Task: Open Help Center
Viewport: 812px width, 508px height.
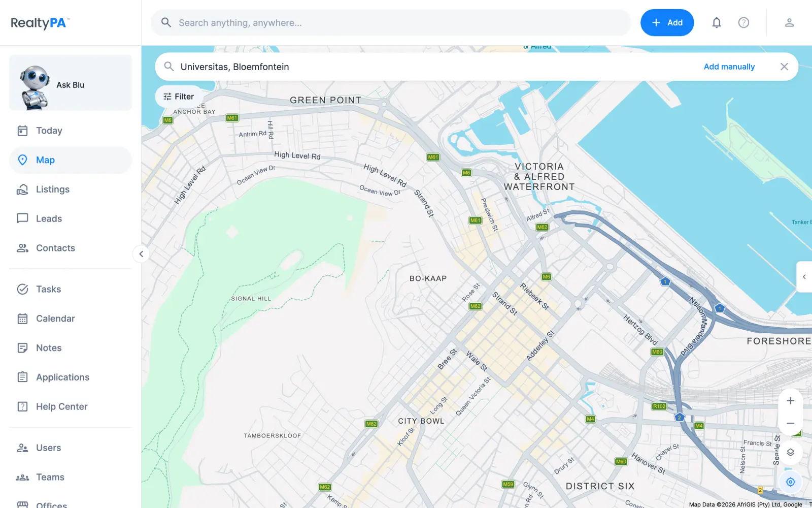Action: (71, 406)
